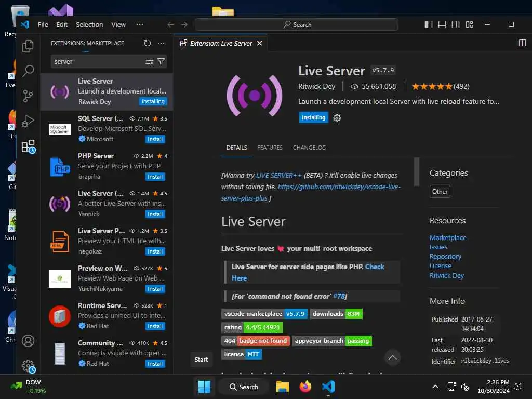Click the star rating (492)
Viewport: 532px width, 399px height.
click(x=441, y=86)
